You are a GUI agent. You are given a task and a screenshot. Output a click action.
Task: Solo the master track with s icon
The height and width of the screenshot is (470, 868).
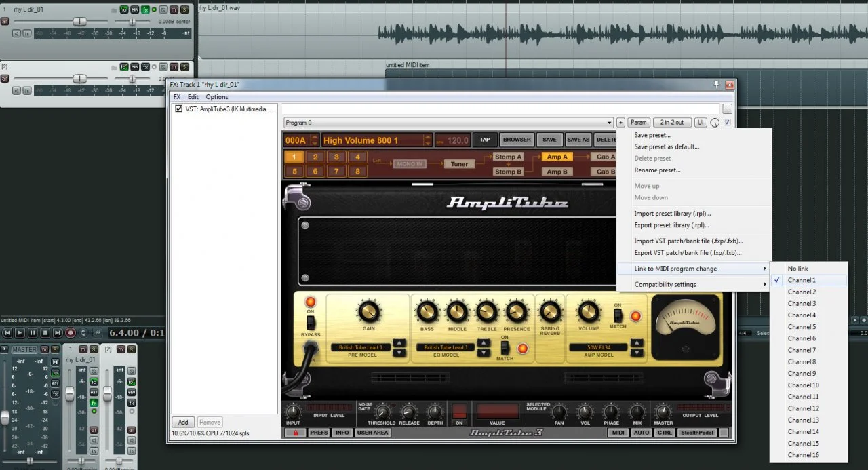click(x=55, y=349)
